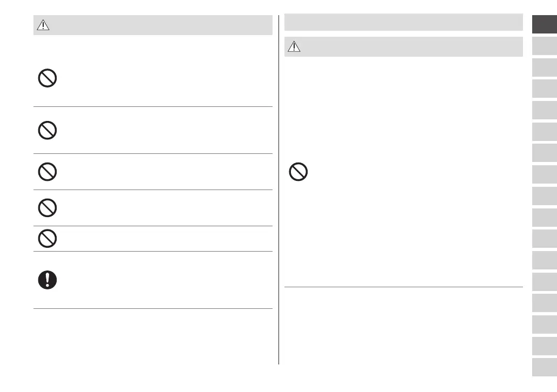Select the bottom-most tab on the right edge
The width and height of the screenshot is (557, 392).
544,367
